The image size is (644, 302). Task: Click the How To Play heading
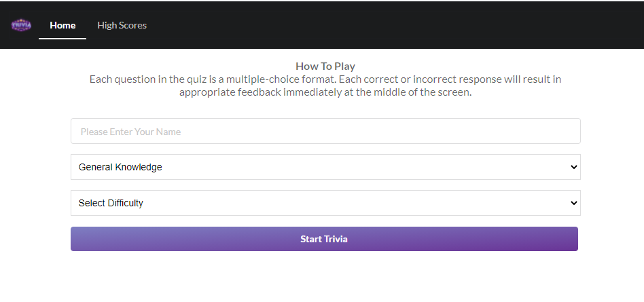coord(325,66)
